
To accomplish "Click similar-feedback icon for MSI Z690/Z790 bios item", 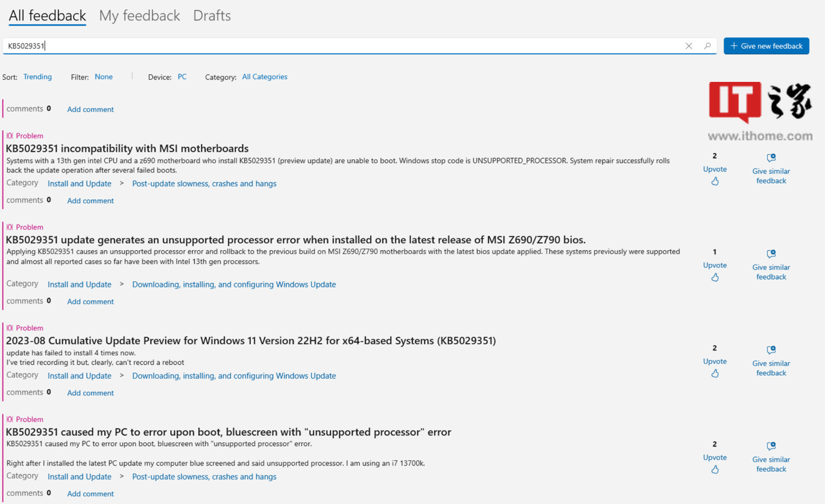I will [771, 254].
